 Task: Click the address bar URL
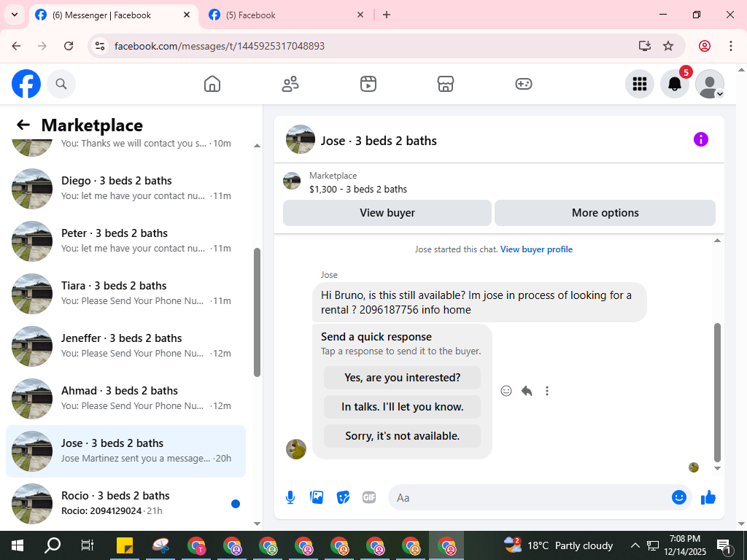(x=220, y=46)
